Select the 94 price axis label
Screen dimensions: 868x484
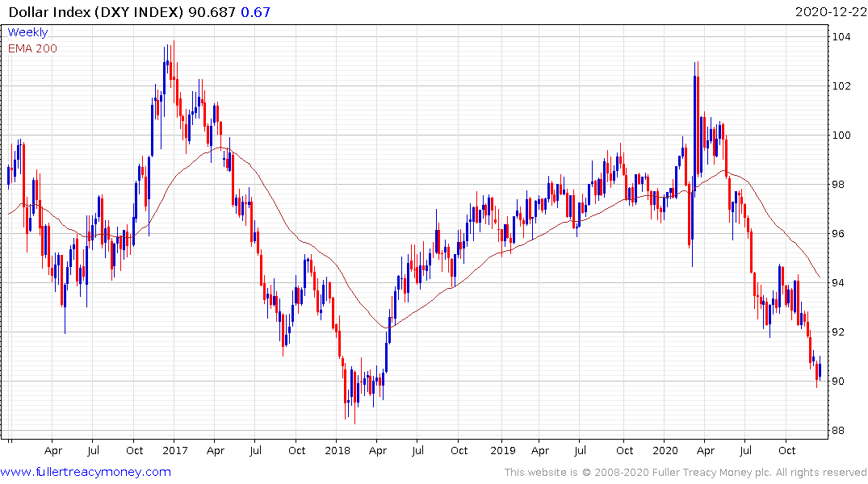pos(838,283)
